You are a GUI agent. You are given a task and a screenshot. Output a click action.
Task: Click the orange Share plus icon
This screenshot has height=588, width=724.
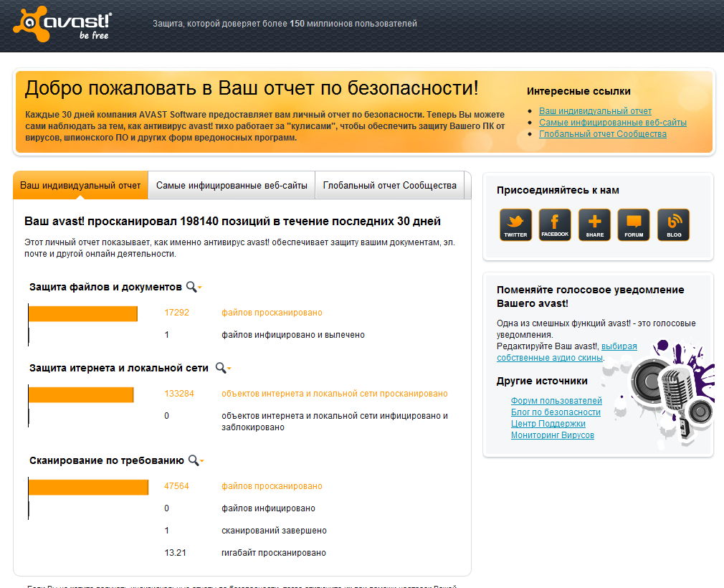point(594,224)
